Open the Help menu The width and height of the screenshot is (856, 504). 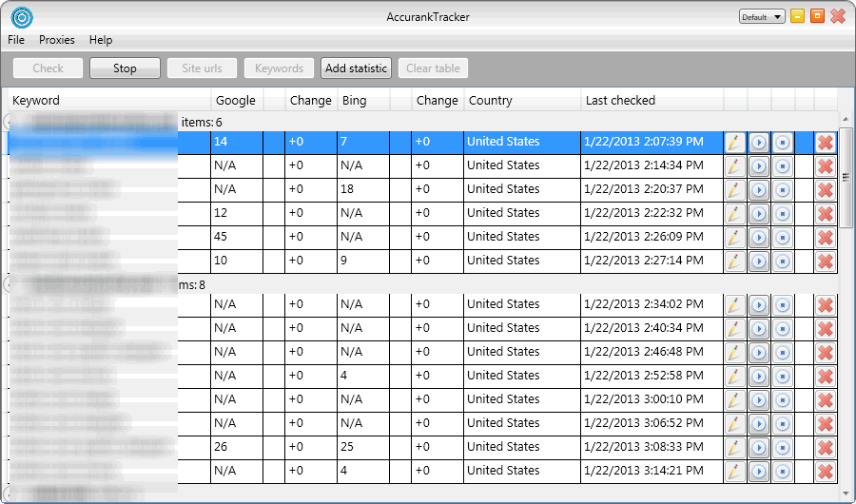pyautogui.click(x=101, y=40)
